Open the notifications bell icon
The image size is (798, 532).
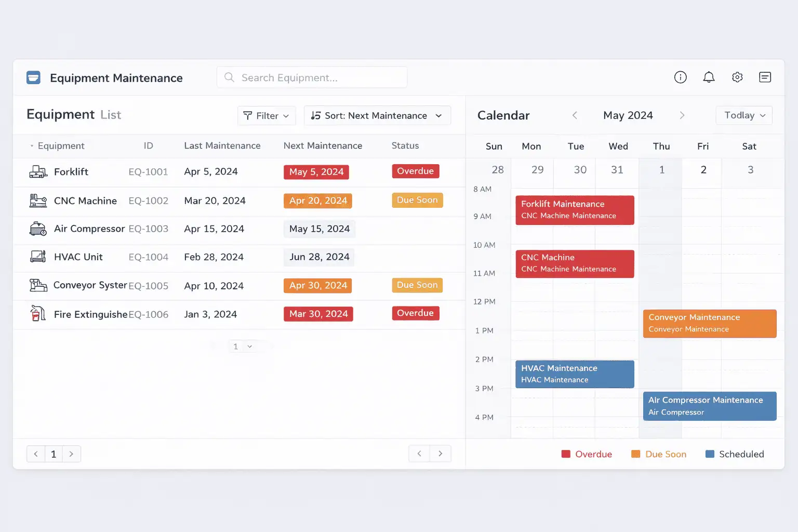[x=709, y=77]
